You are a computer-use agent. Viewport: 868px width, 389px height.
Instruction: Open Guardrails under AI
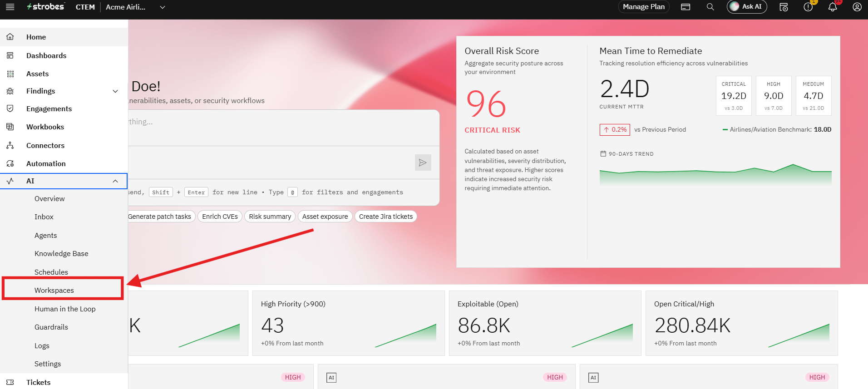(64, 327)
